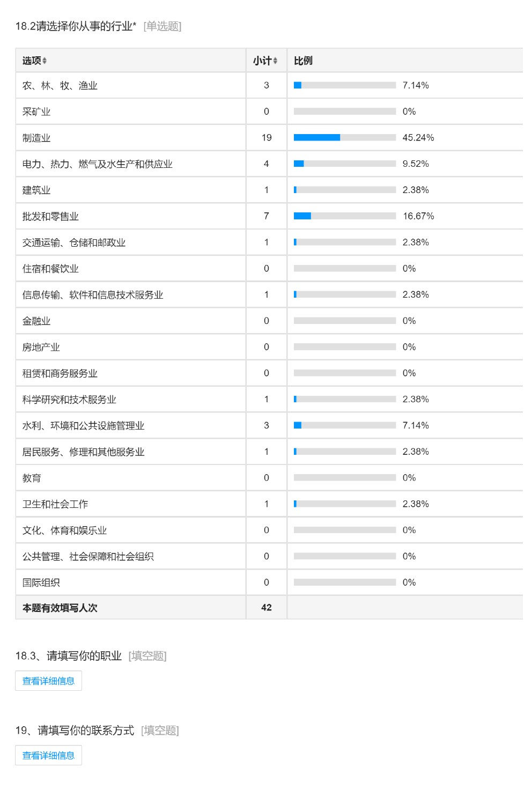532x797 pixels.
Task: Click the 教育 option label
Action: [x=32, y=478]
